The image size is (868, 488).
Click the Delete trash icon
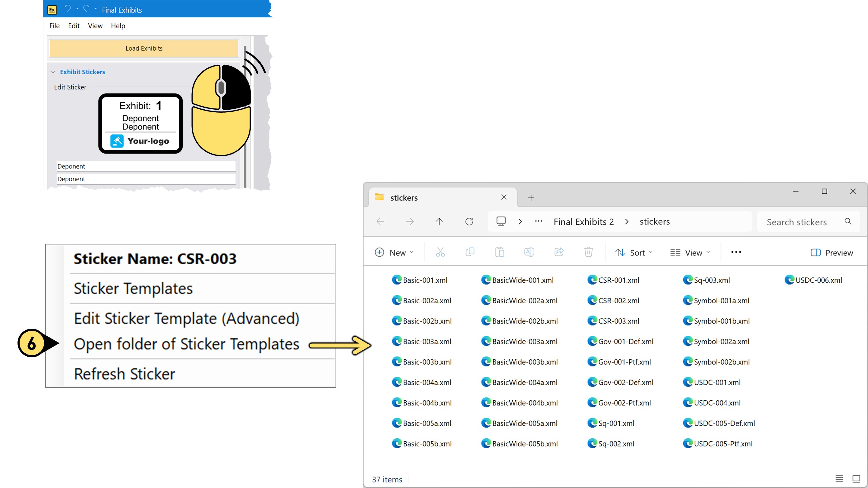coord(588,252)
